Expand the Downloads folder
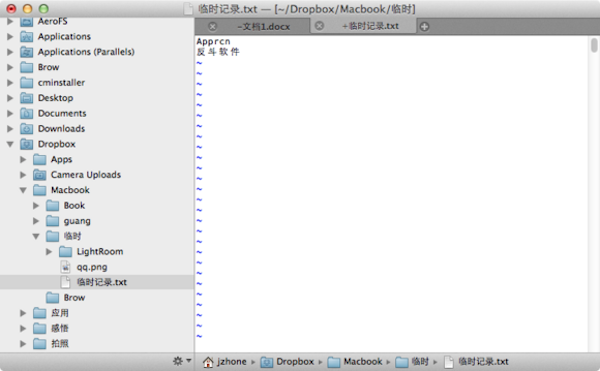This screenshot has height=371, width=600. [x=10, y=129]
